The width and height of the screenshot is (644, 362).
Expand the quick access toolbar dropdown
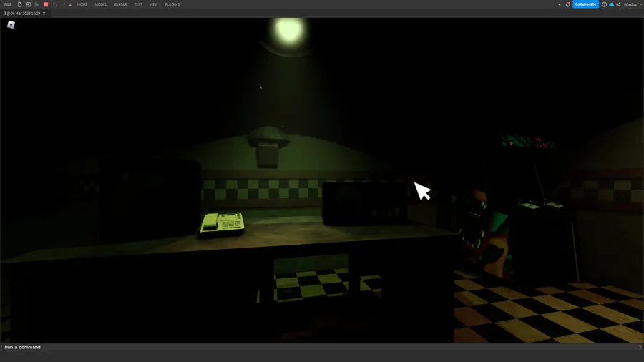click(x=70, y=4)
